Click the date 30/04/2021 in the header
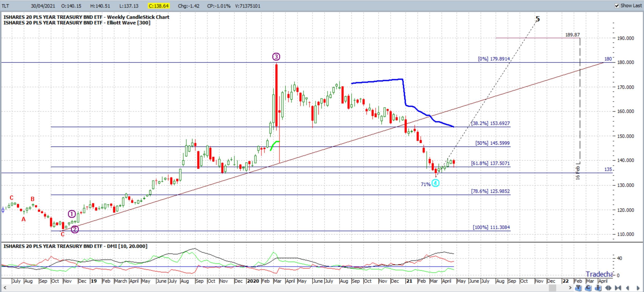The image size is (644, 292). (43, 6)
